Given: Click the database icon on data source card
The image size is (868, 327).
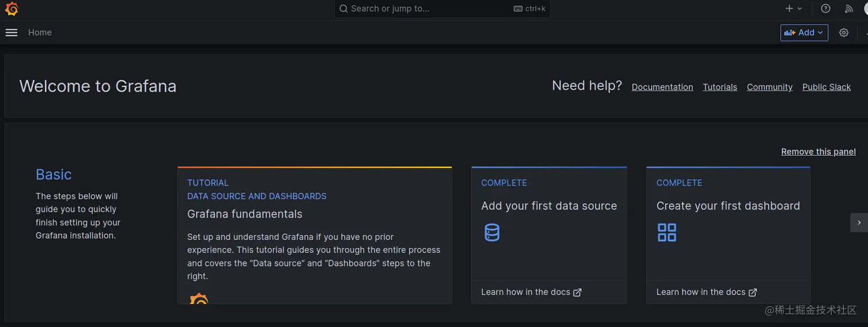Looking at the screenshot, I should click(492, 233).
